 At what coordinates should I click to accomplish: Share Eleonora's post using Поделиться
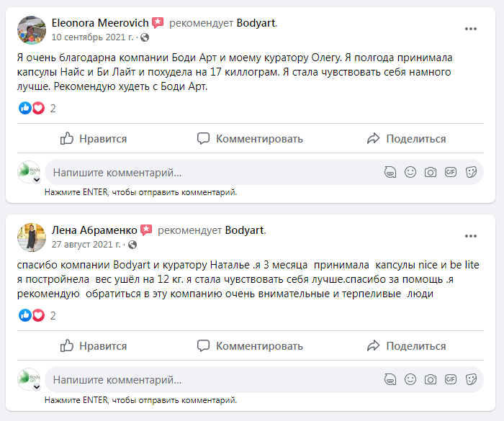point(406,139)
